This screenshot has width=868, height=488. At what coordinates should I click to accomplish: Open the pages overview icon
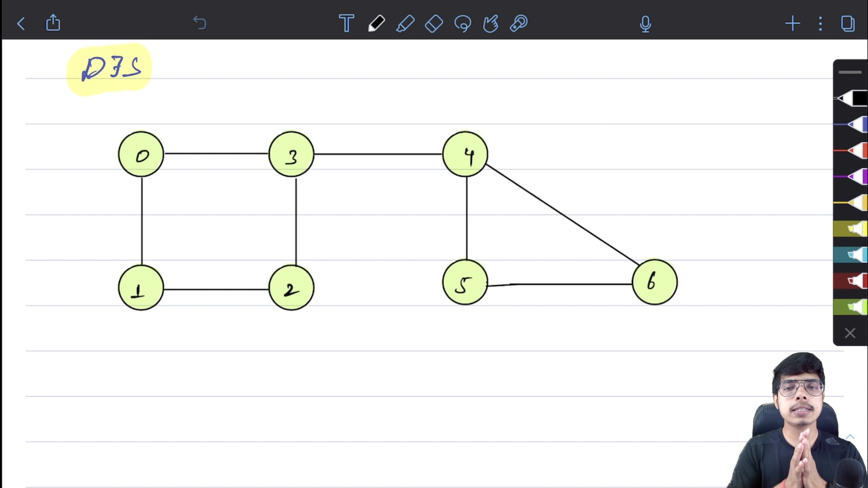click(848, 23)
